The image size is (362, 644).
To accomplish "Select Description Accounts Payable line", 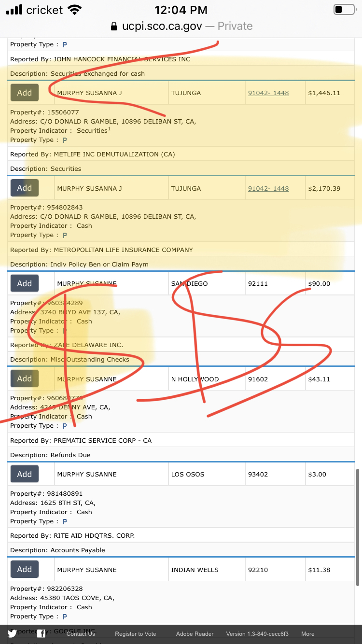I will (57, 550).
